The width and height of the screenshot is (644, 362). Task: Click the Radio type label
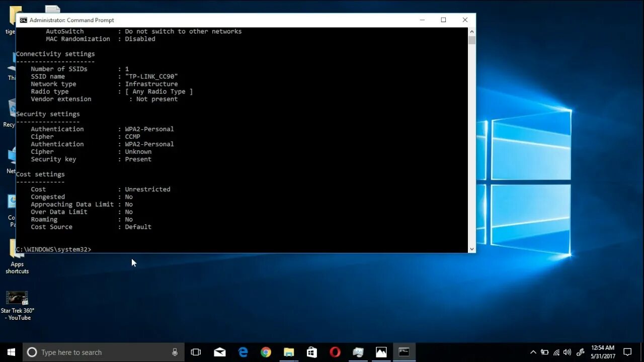50,92
